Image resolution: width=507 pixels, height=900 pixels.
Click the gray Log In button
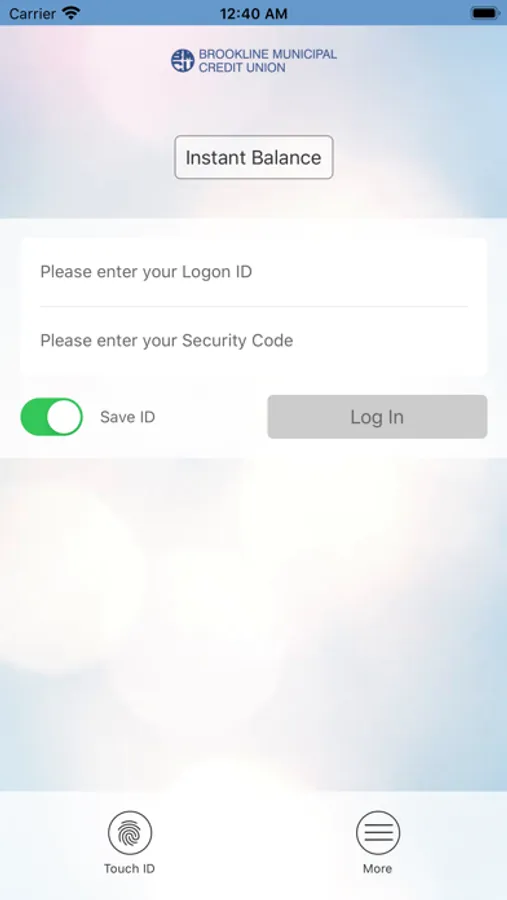[377, 417]
